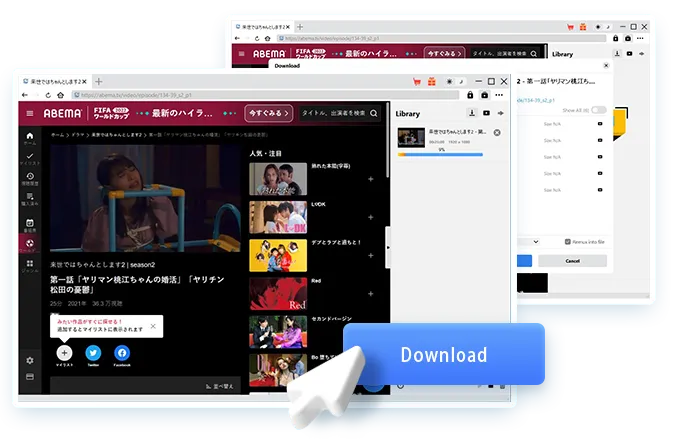Viewport: 686px width, 439px height.
Task: Open settings gear in ABEMA sidebar
Action: (x=30, y=360)
